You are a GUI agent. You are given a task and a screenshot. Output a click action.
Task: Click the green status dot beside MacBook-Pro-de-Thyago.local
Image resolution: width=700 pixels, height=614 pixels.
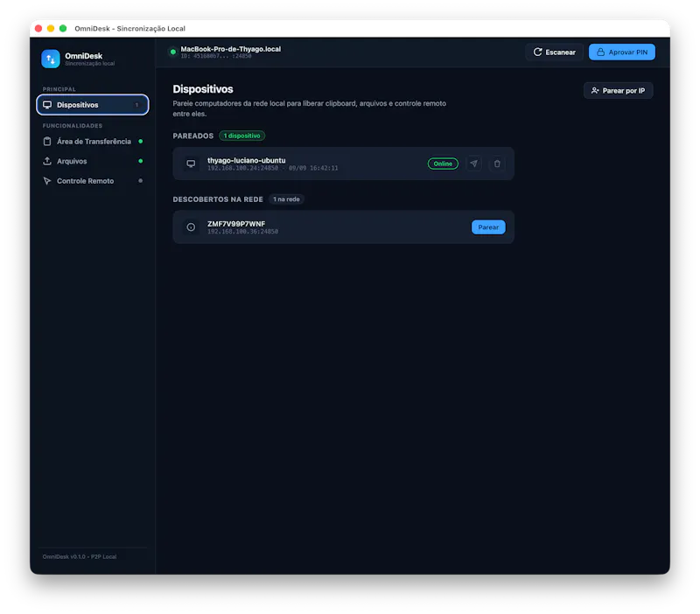point(173,52)
